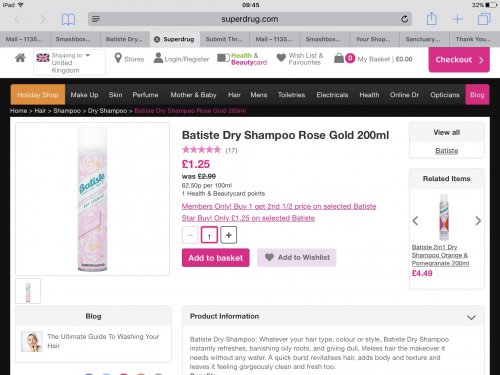Select the product thumbnail below main image
500x375 pixels.
(x=28, y=291)
